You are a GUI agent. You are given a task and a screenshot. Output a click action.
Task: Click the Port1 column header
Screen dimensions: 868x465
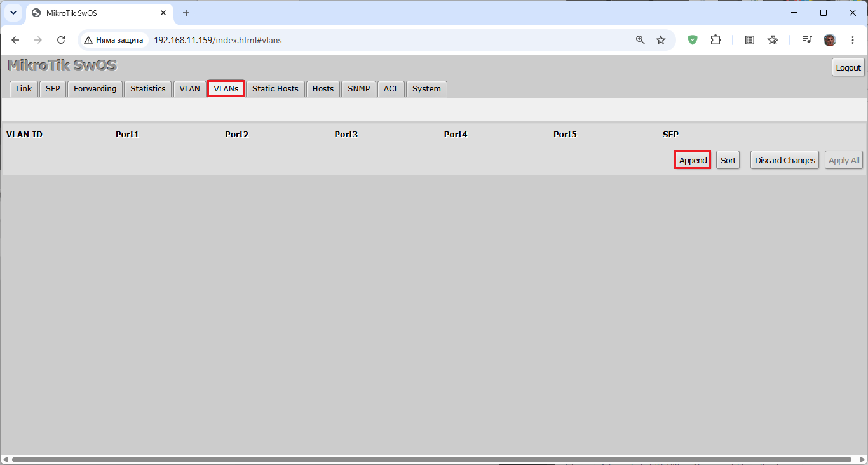click(127, 135)
